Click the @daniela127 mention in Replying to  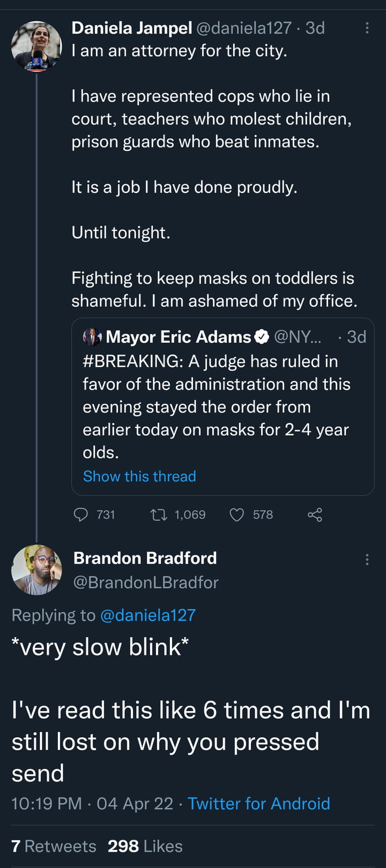[x=148, y=615]
